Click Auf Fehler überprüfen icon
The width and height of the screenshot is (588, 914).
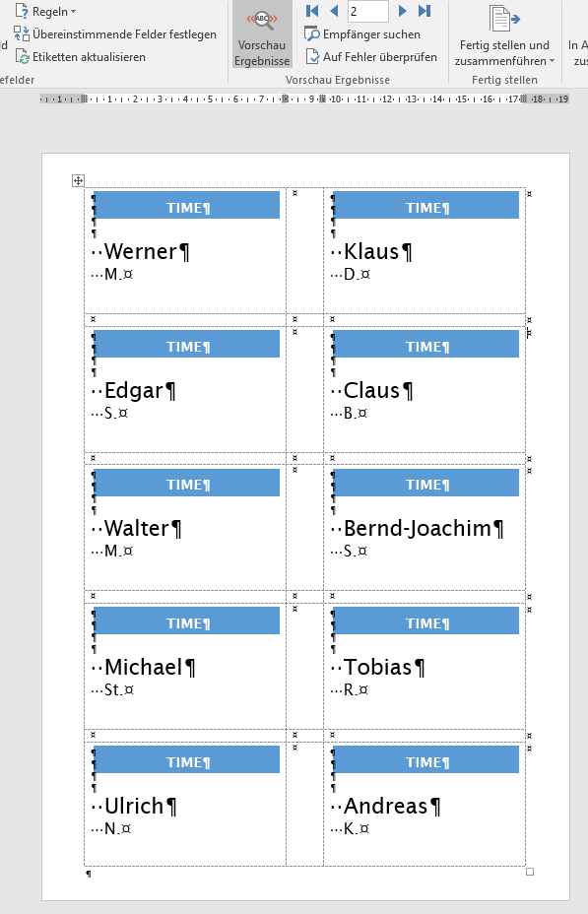[x=312, y=56]
